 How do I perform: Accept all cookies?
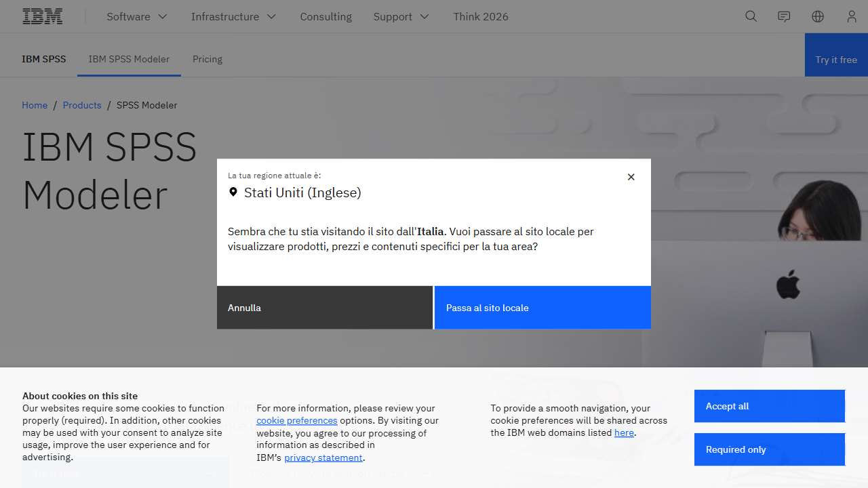point(769,406)
